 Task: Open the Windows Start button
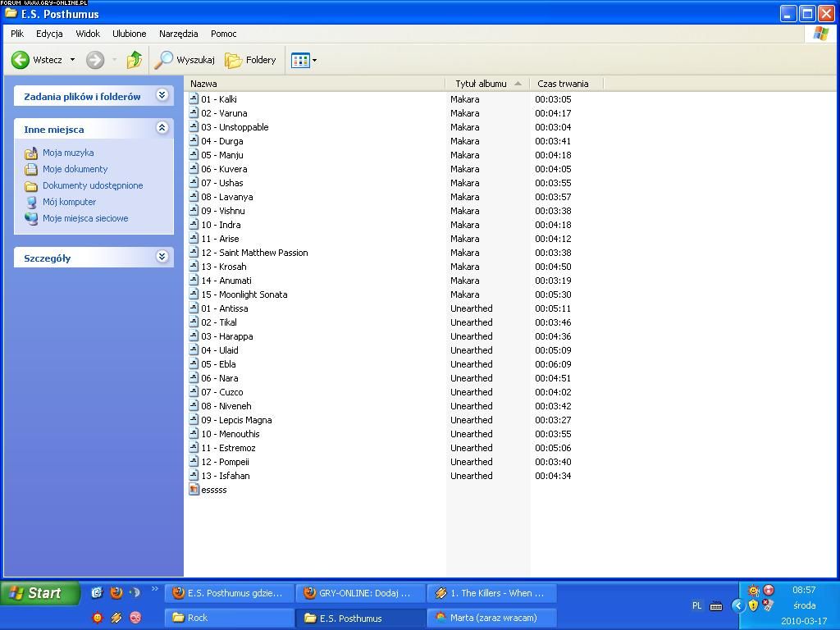(40, 593)
